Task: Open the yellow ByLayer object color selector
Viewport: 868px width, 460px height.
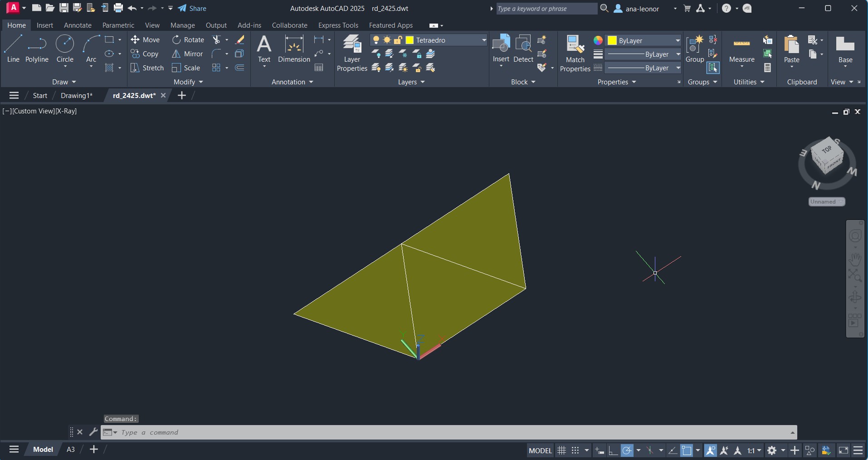Action: 644,40
